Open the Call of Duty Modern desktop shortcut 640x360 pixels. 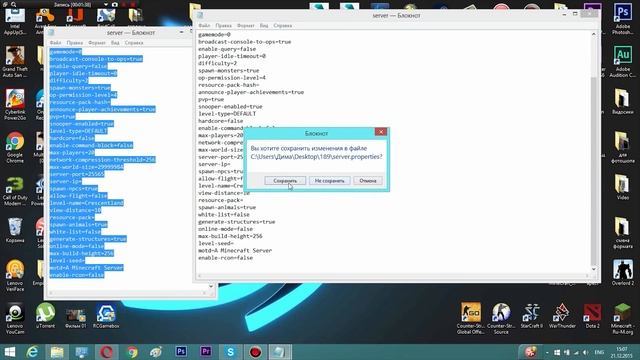point(15,191)
